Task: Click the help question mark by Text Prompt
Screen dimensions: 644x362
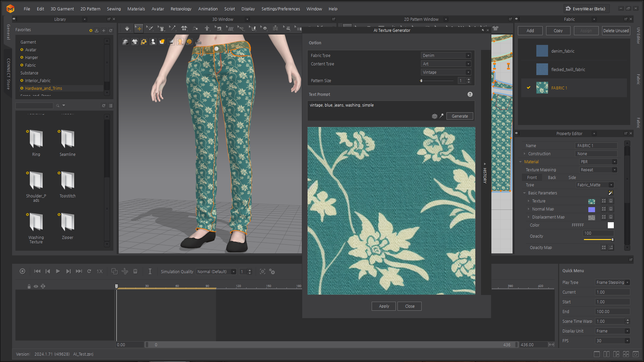Action: pos(470,95)
